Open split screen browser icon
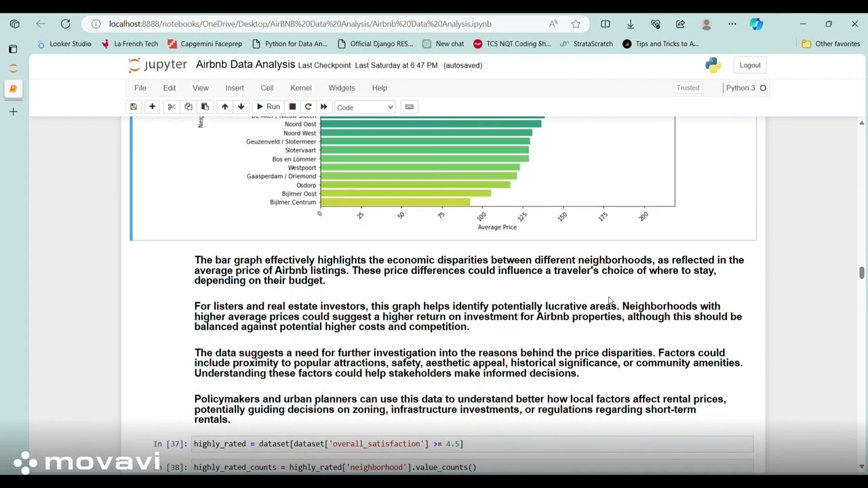 pos(606,24)
